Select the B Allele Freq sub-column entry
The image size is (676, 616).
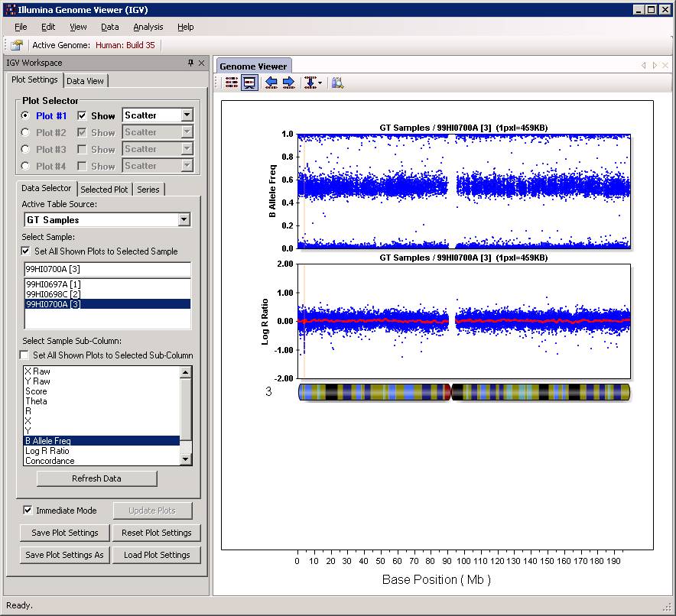tap(102, 441)
